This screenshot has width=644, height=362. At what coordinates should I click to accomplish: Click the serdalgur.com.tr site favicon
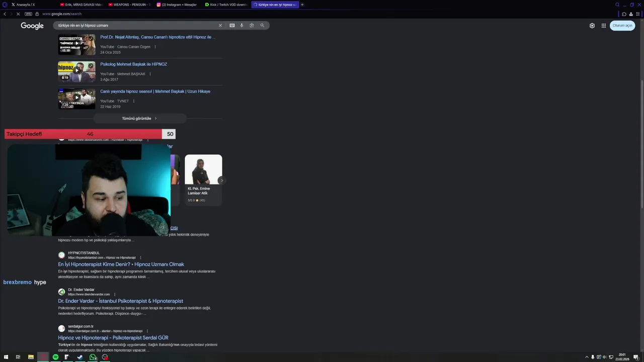coord(61,328)
